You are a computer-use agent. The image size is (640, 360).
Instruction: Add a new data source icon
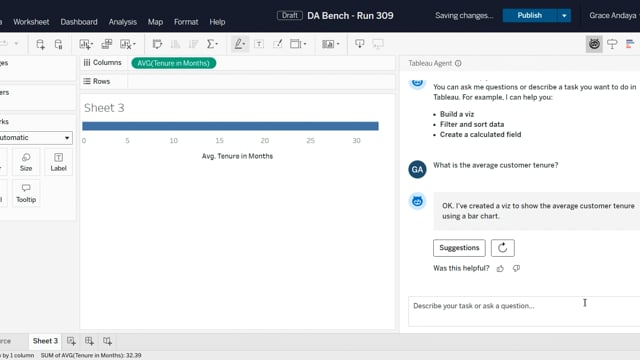point(40,44)
